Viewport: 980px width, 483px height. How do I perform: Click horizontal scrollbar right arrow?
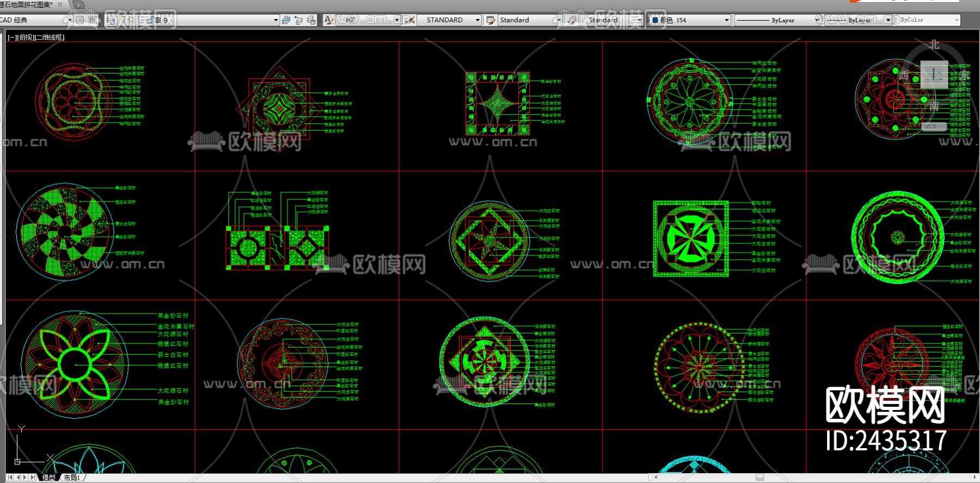pyautogui.click(x=975, y=478)
